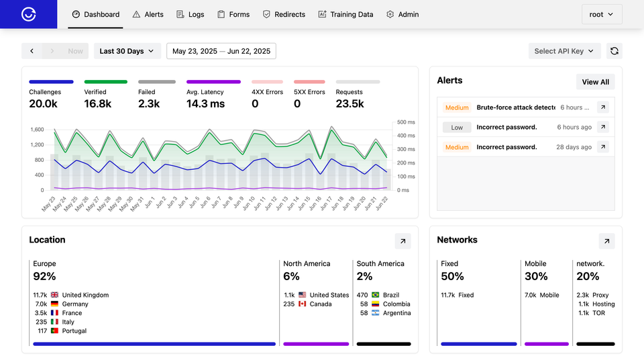Expand the Location panel arrow icon

tap(402, 241)
